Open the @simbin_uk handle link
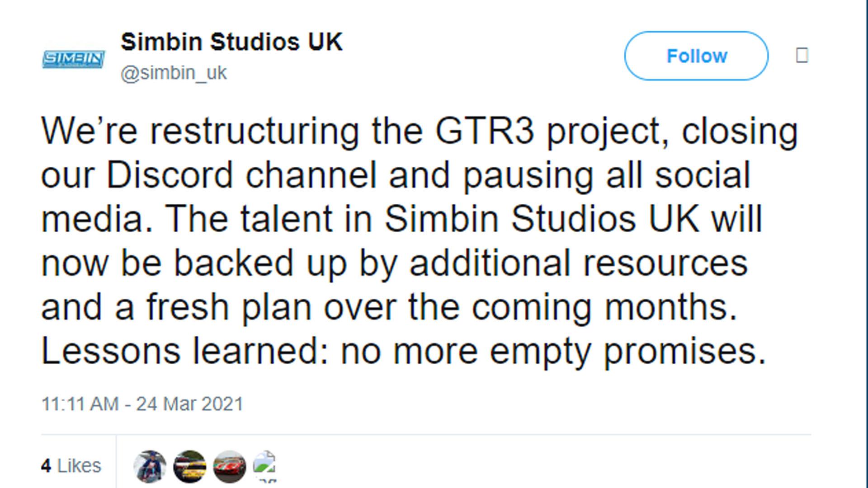Screen dimensions: 868x488 [x=174, y=72]
